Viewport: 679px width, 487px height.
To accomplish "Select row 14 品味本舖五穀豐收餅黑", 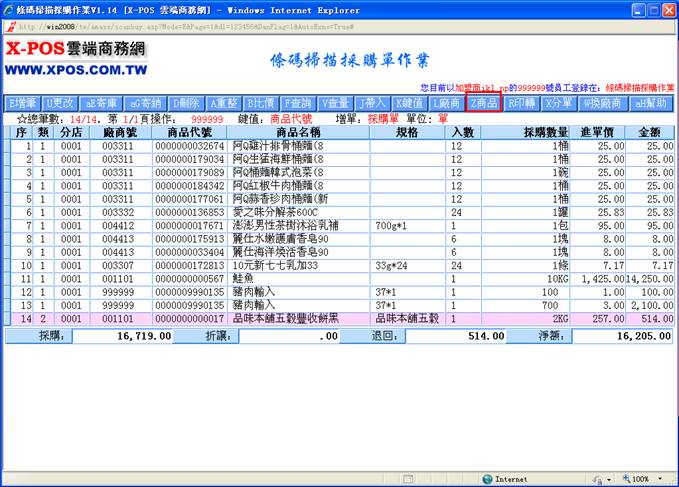I will pyautogui.click(x=298, y=316).
